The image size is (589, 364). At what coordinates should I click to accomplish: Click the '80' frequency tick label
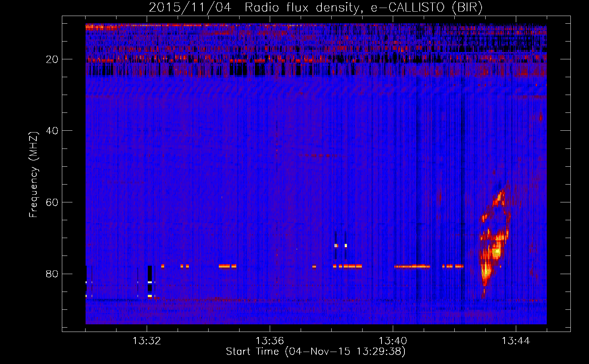click(x=52, y=274)
